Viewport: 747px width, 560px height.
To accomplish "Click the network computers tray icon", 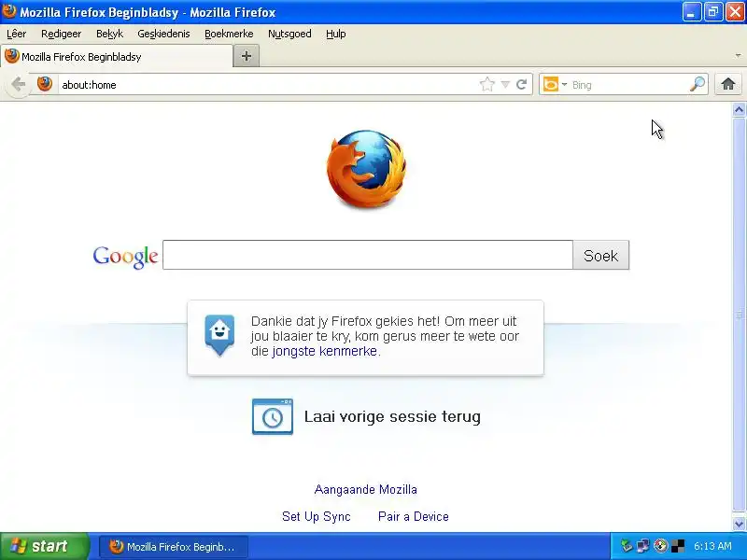I will pyautogui.click(x=643, y=546).
